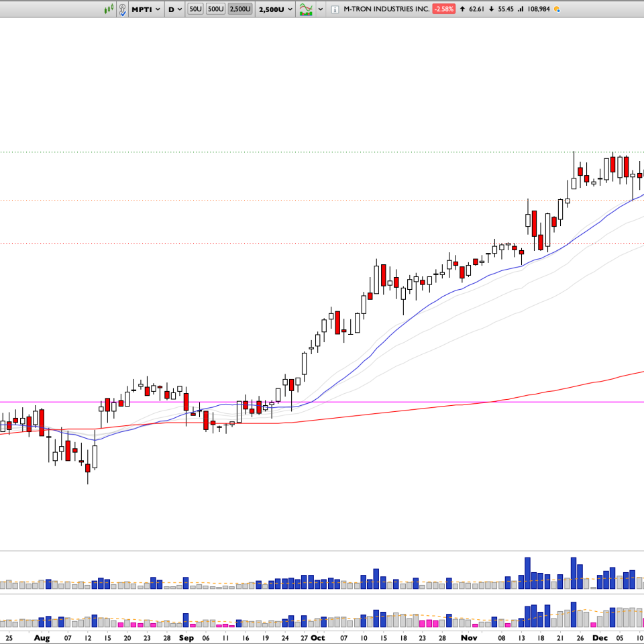Click the low price value 55.45
The height and width of the screenshot is (644, 644).
pyautogui.click(x=506, y=9)
